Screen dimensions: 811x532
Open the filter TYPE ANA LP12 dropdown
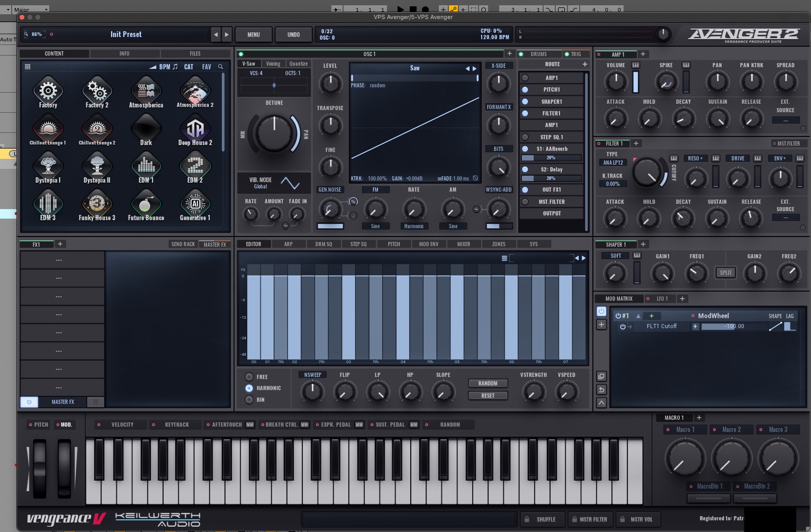[613, 163]
